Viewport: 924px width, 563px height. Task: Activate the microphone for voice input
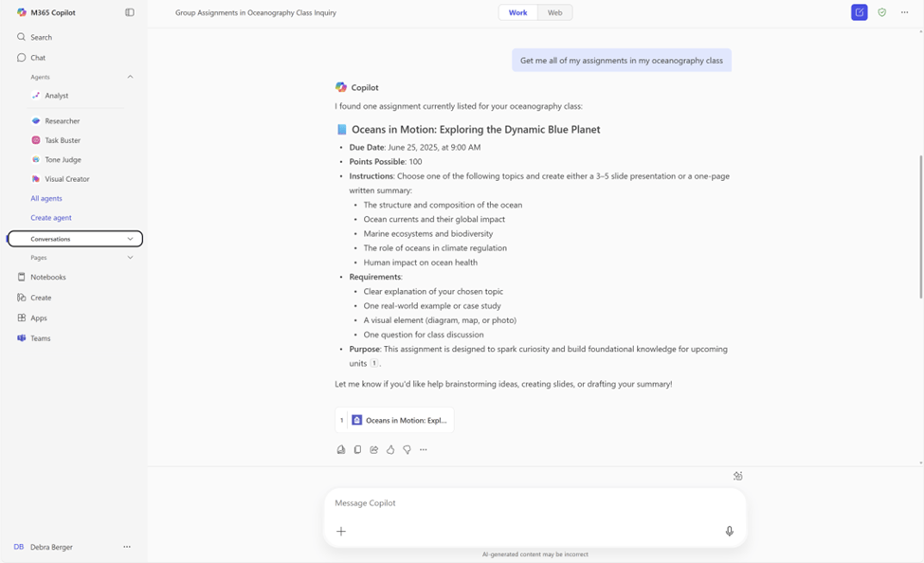729,531
